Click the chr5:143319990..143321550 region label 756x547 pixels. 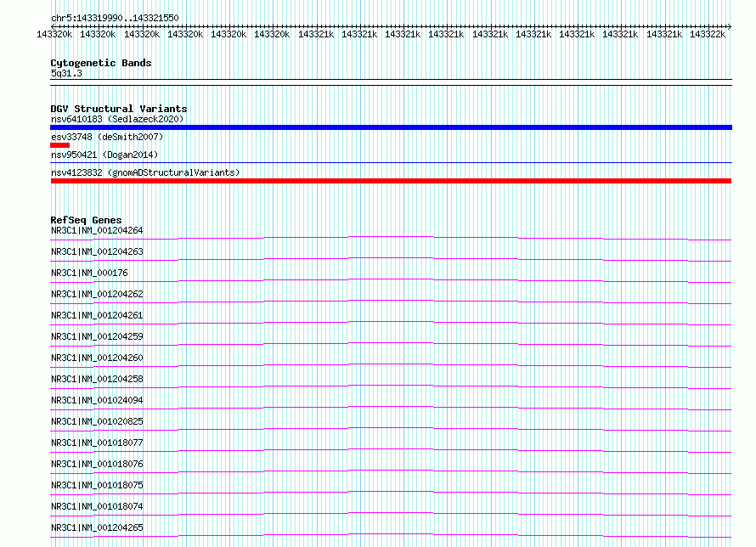click(115, 18)
